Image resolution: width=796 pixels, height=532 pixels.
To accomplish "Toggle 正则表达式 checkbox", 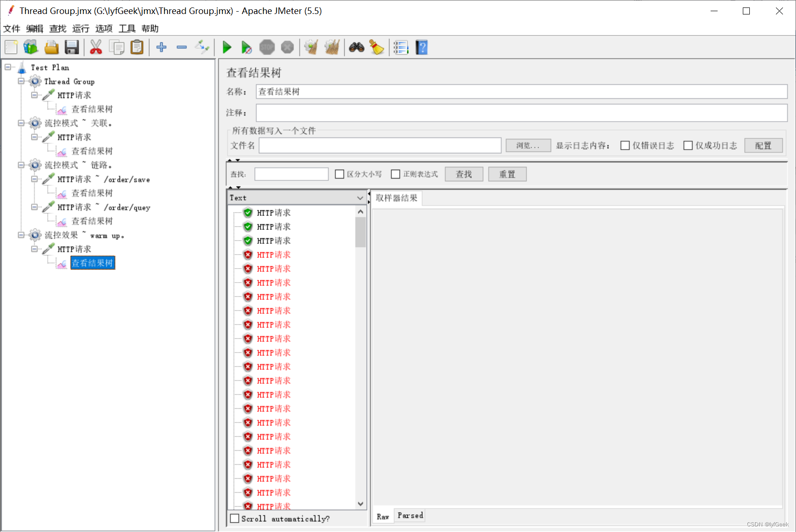I will tap(396, 174).
